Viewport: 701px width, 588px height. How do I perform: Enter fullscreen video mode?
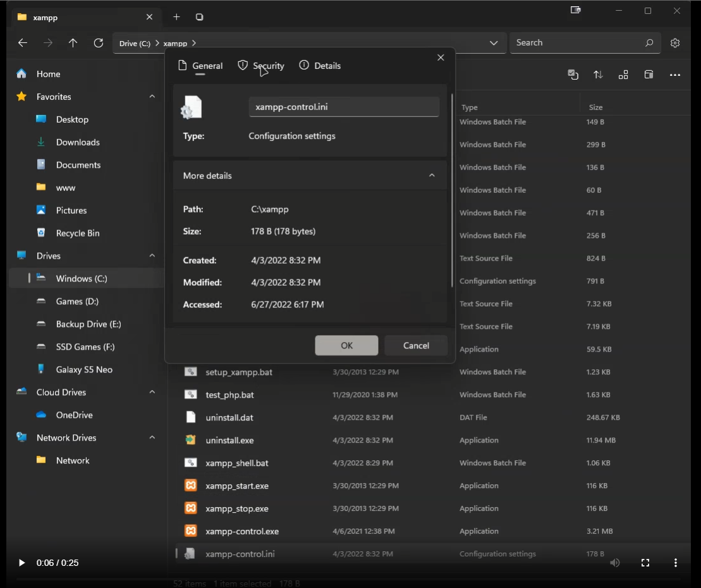645,563
